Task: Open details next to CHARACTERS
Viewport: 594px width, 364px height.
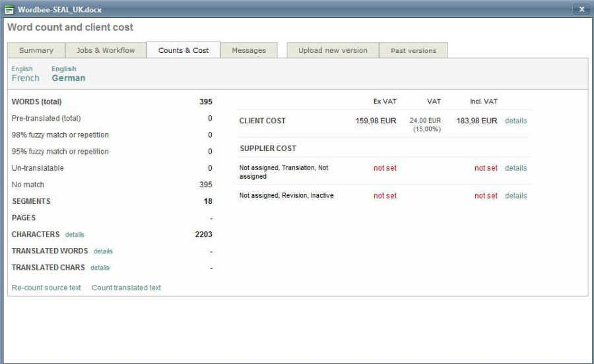Action: point(75,235)
